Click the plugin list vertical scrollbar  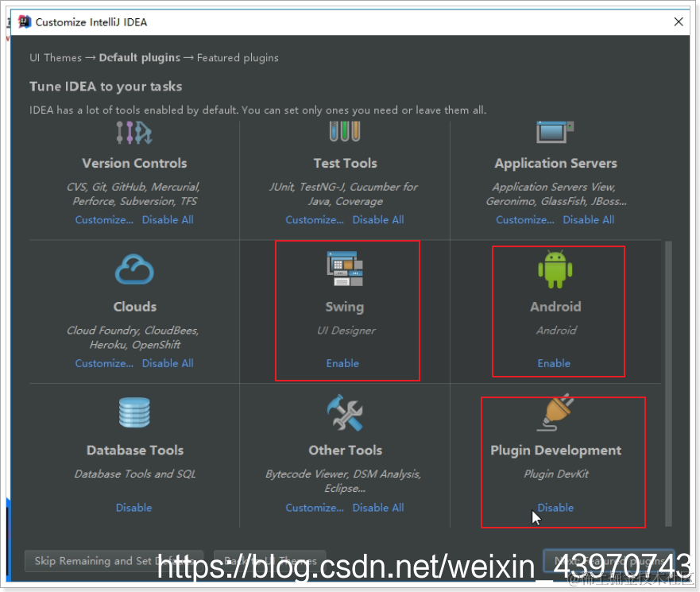(668, 384)
